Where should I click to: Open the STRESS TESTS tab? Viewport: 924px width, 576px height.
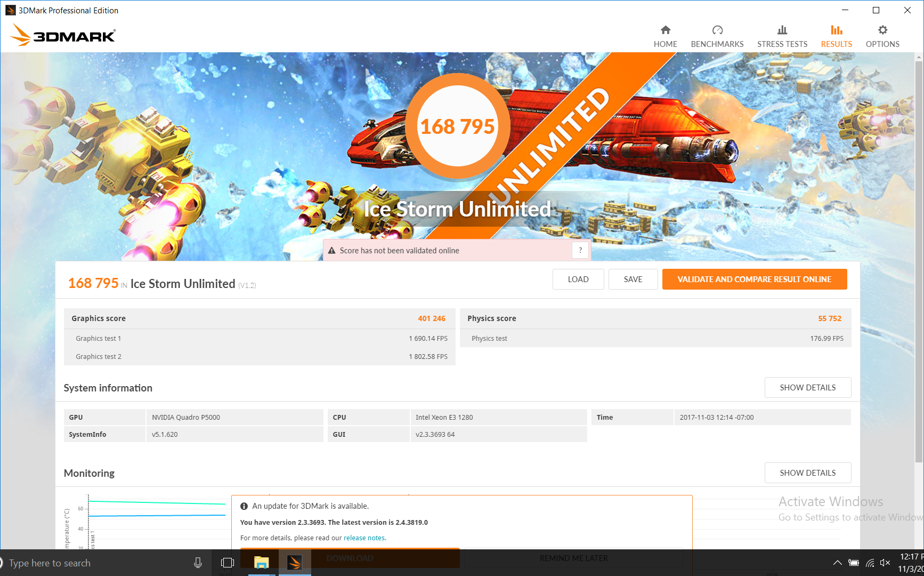point(782,36)
